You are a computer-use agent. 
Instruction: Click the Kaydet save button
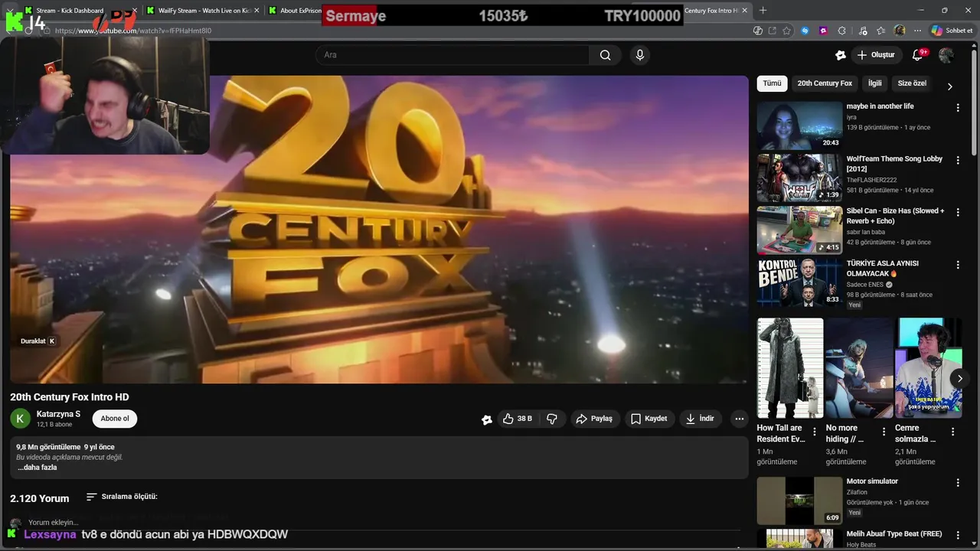[x=648, y=419]
